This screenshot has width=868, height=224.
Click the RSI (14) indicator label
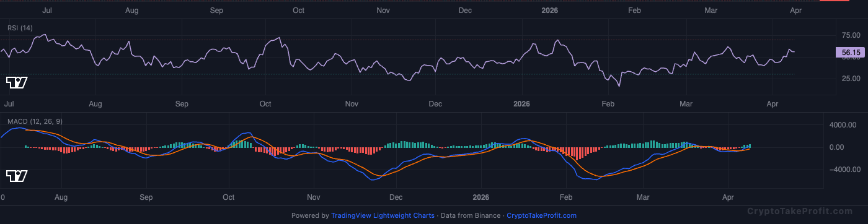click(x=20, y=28)
